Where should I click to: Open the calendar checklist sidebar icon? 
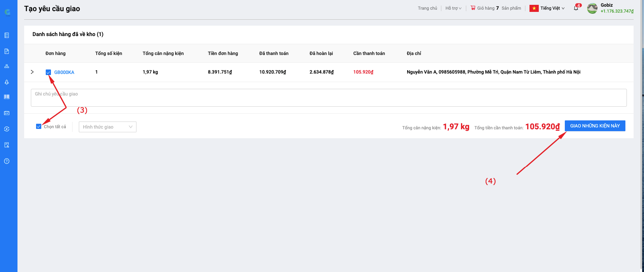point(7,113)
